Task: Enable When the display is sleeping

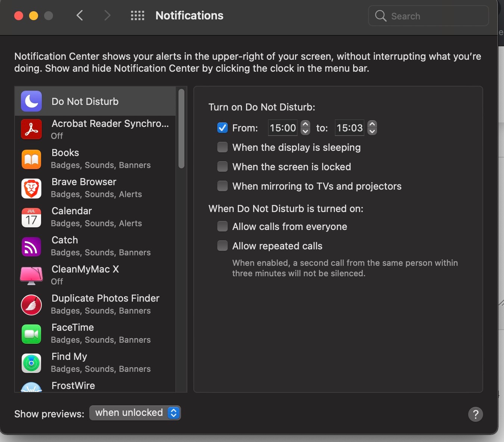Action: coord(223,147)
